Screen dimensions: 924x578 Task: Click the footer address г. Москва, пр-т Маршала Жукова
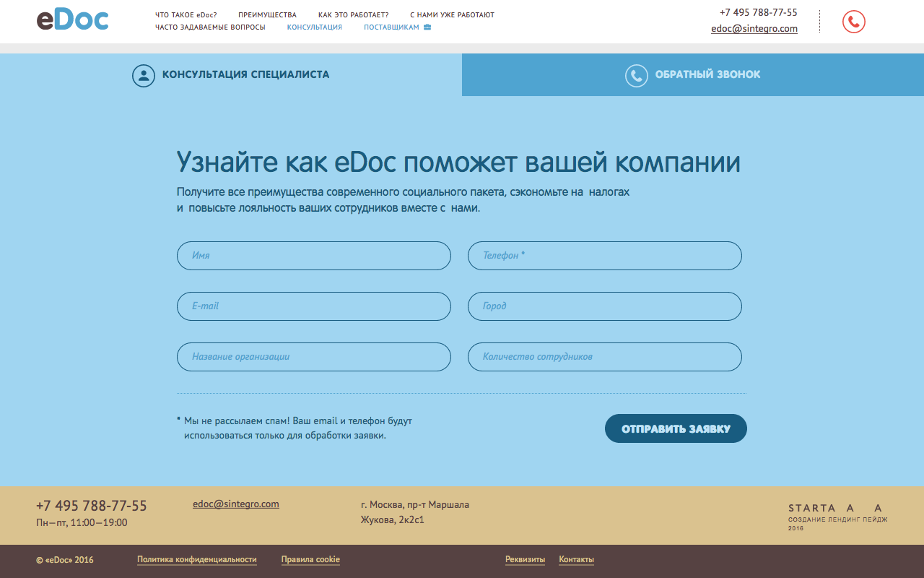[415, 512]
